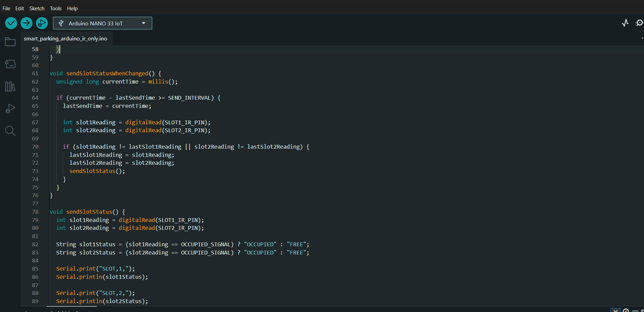The width and height of the screenshot is (644, 312).
Task: Click Serial.print("SLOT,1,") line
Action: 96,269
